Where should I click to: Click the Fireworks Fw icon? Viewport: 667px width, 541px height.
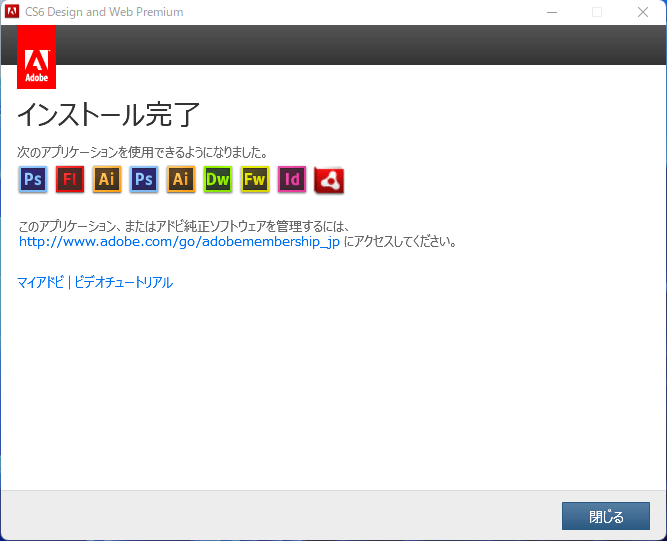[255, 179]
